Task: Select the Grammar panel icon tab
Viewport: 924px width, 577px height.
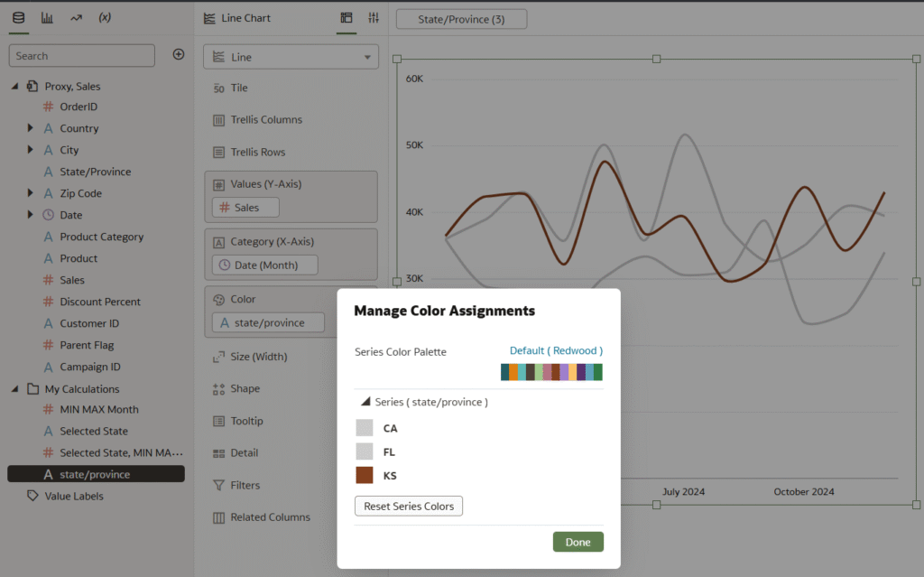Action: tap(346, 18)
